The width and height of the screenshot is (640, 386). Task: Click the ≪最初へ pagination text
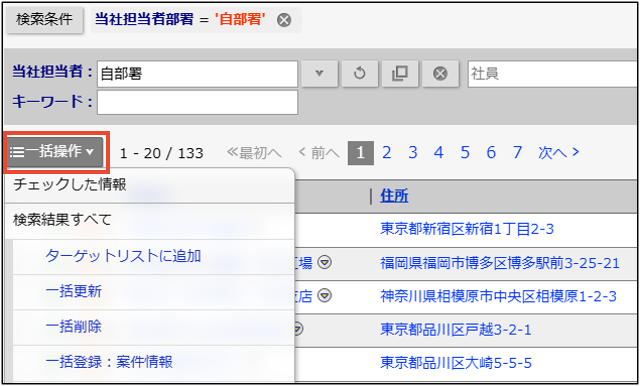pyautogui.click(x=254, y=153)
